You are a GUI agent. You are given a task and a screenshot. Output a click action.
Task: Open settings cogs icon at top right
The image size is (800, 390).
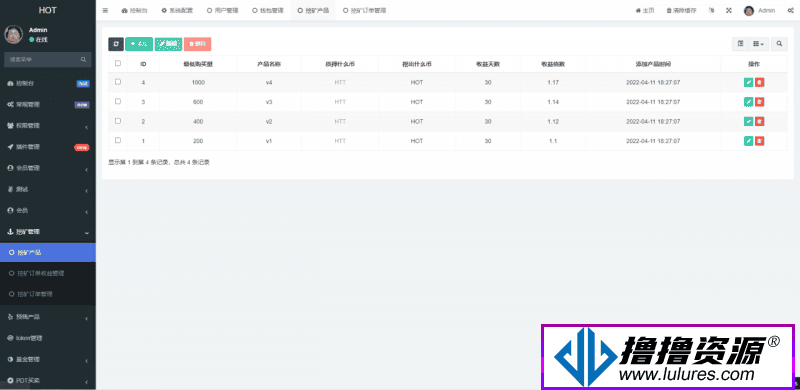click(x=790, y=10)
